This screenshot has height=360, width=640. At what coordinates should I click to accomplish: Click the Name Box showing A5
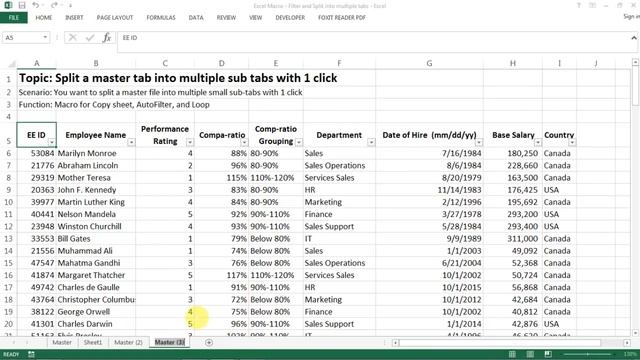coord(22,38)
